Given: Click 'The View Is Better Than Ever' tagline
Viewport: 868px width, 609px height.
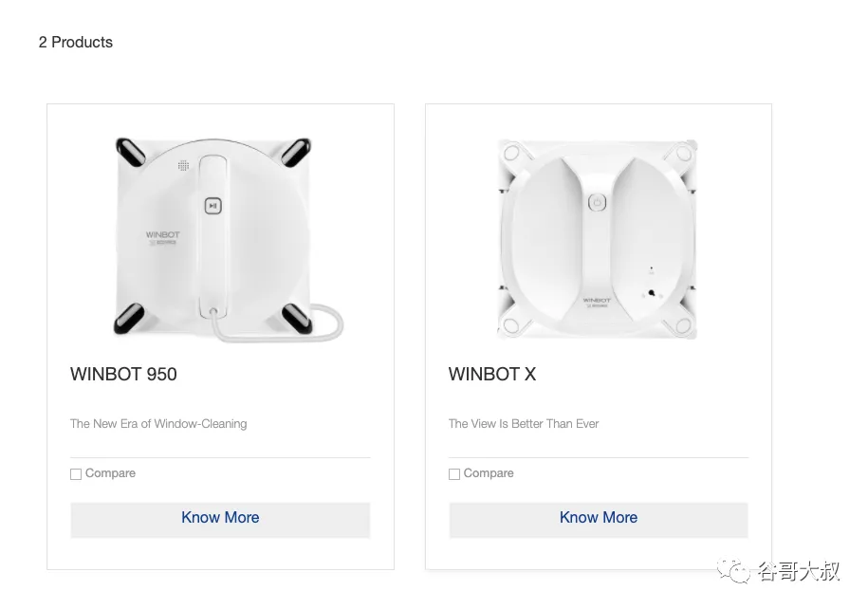Looking at the screenshot, I should pyautogui.click(x=524, y=423).
